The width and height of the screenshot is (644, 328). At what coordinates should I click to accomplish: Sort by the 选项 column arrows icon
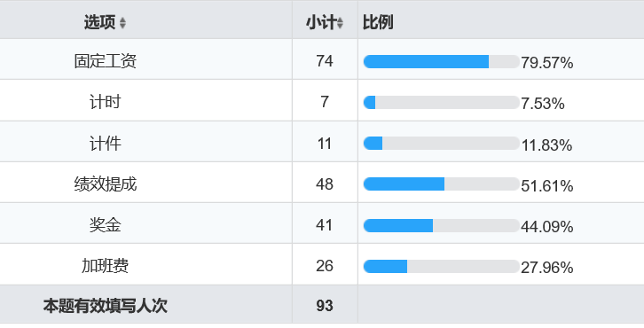click(x=122, y=22)
